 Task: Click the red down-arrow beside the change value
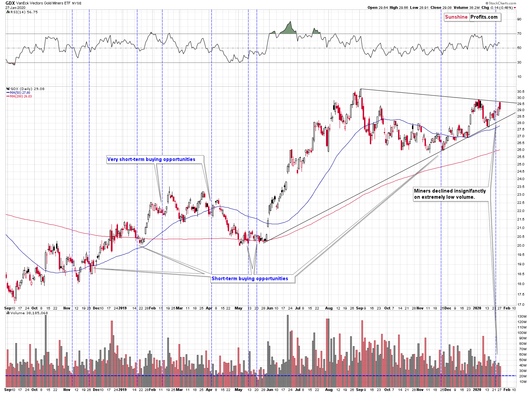click(x=515, y=8)
